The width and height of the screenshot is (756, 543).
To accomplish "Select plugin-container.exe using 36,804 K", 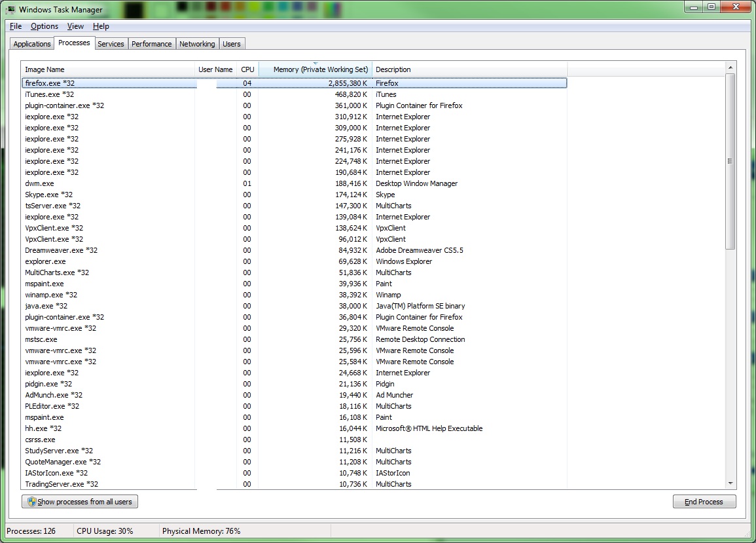I will tap(294, 316).
